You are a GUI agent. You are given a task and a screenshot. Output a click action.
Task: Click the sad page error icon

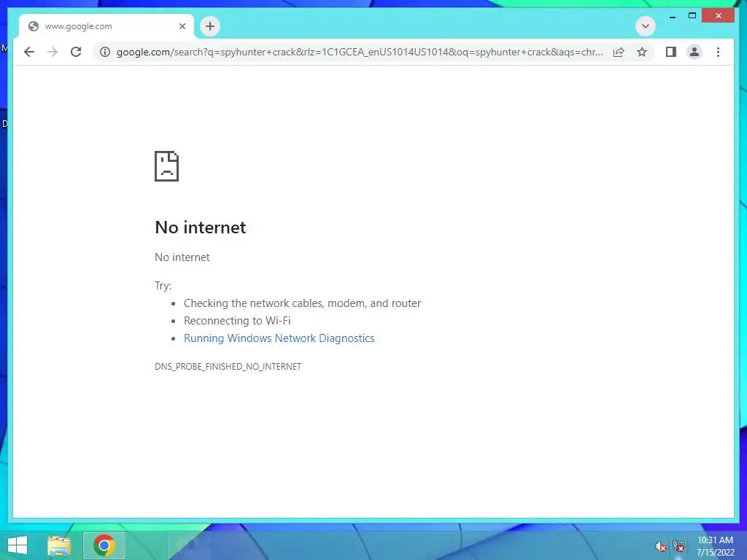point(167,166)
